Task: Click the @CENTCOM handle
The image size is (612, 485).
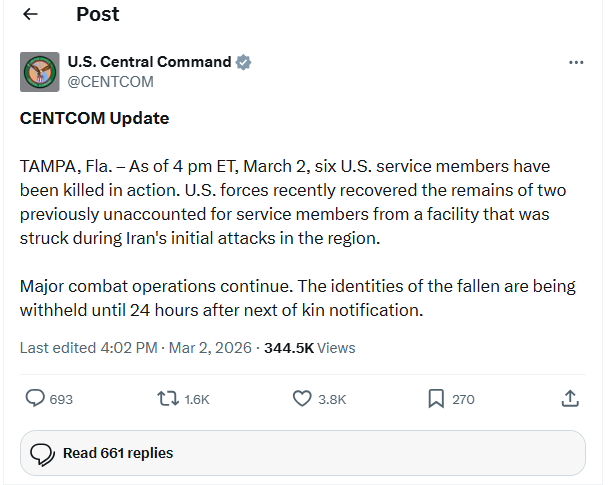Action: 110,81
